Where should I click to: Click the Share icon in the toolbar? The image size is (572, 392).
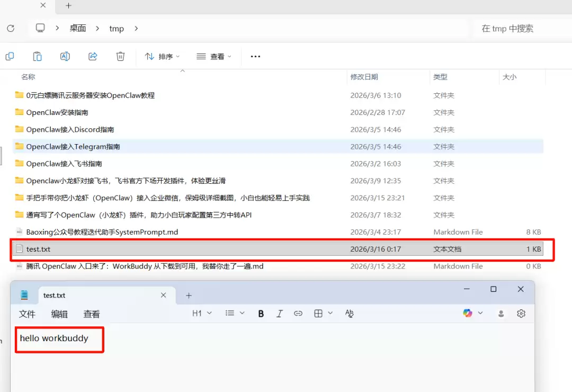coord(92,56)
